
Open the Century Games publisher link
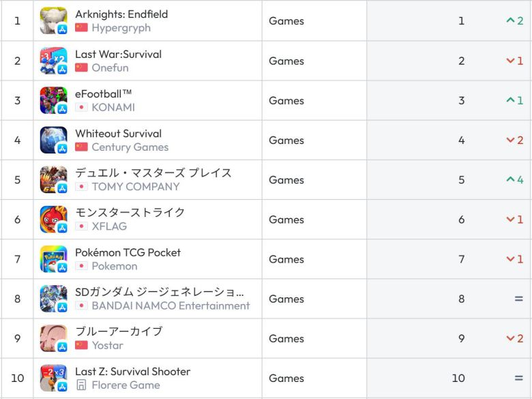click(x=130, y=147)
